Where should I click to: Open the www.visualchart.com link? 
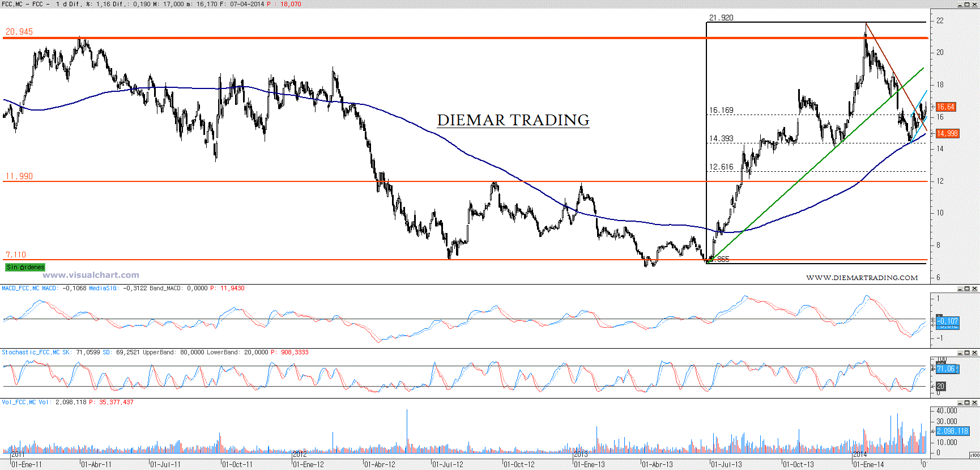(x=91, y=275)
